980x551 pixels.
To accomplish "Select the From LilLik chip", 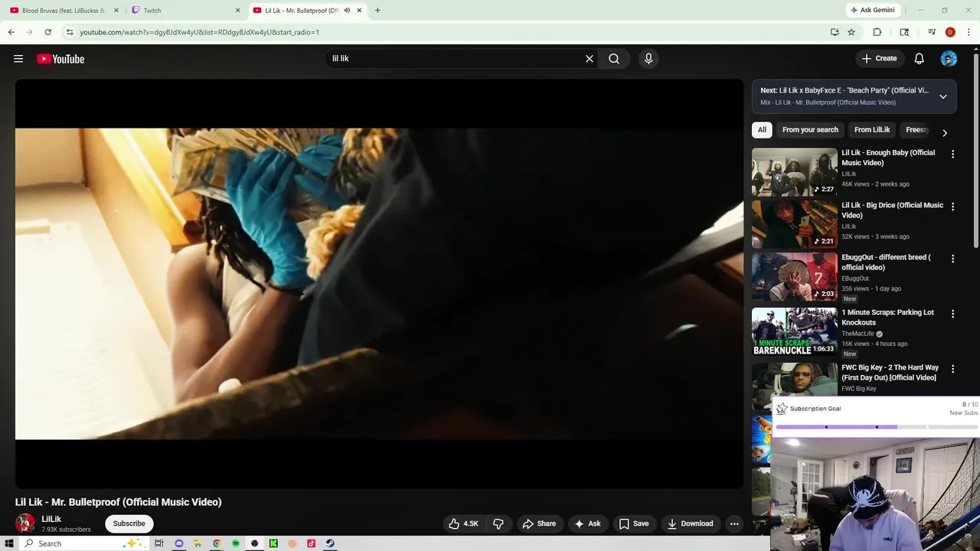I will coord(872,130).
